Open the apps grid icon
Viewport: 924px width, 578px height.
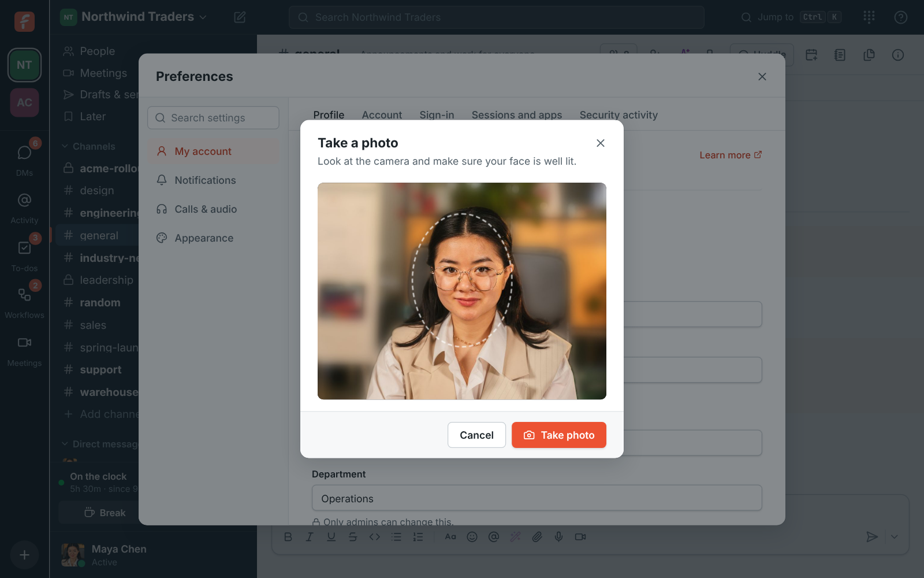[x=869, y=17]
